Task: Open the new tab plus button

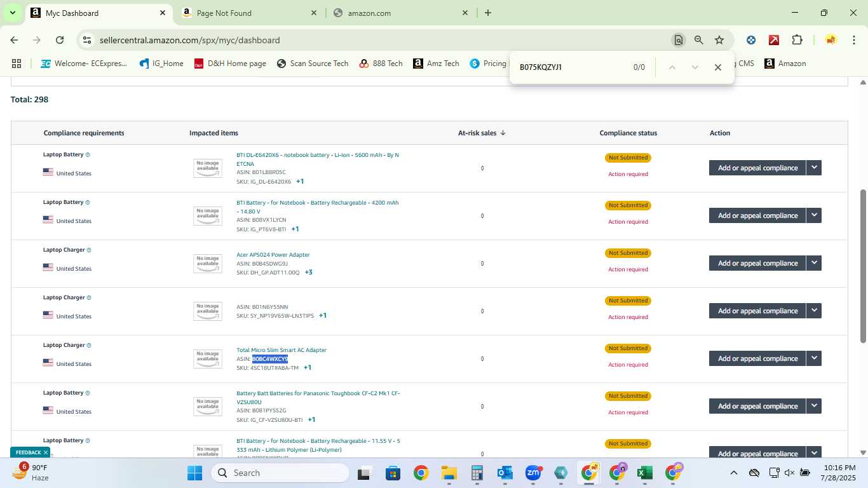Action: [x=488, y=13]
